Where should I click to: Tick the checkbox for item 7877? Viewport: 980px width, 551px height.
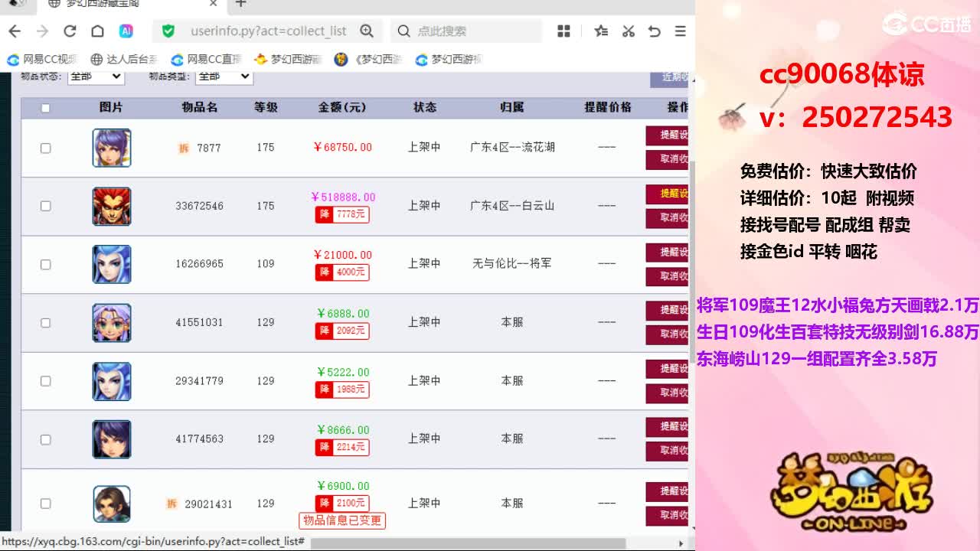point(45,148)
